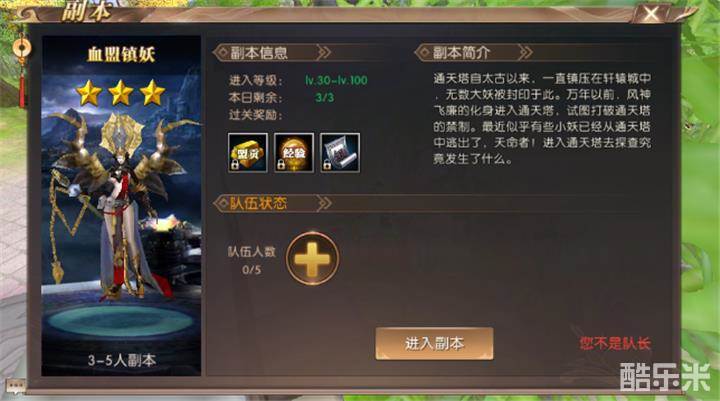Screen dimensions: 720x401
Task: Select the 副本信息 header label
Action: tap(259, 53)
